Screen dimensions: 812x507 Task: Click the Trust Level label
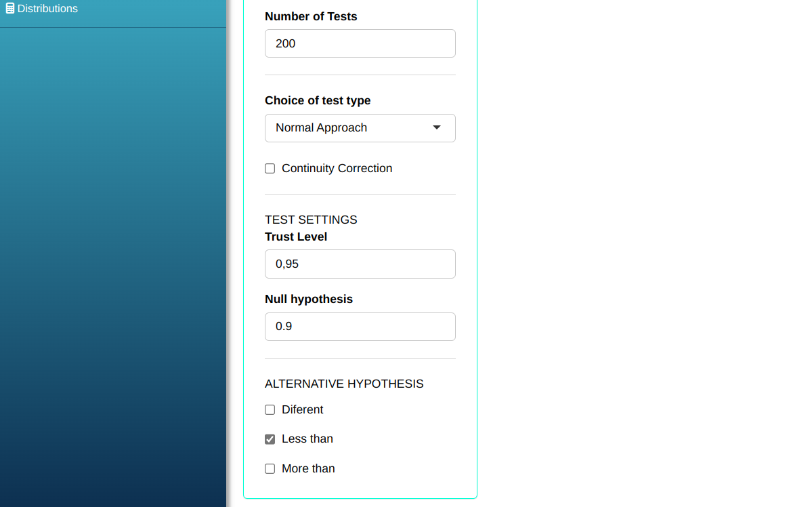[x=296, y=237]
